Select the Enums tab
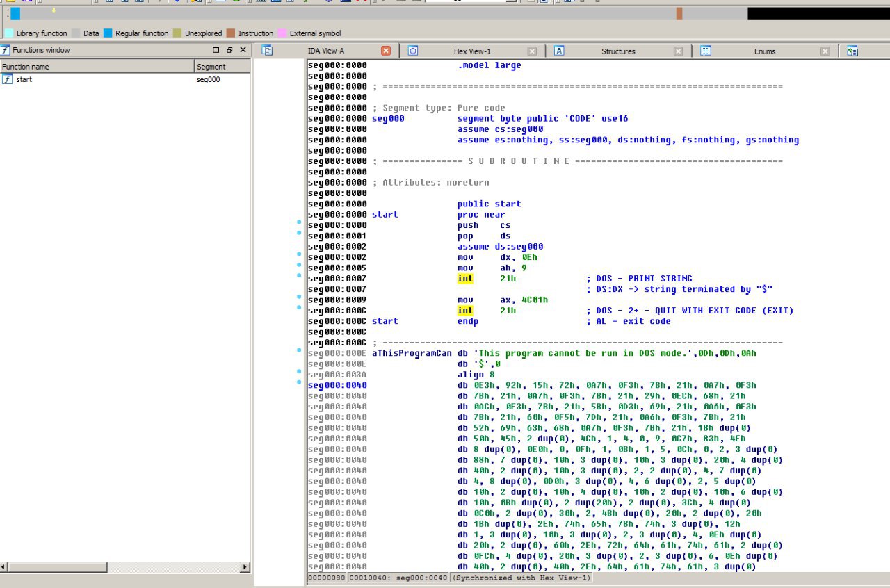Image resolution: width=890 pixels, height=588 pixels. 764,51
